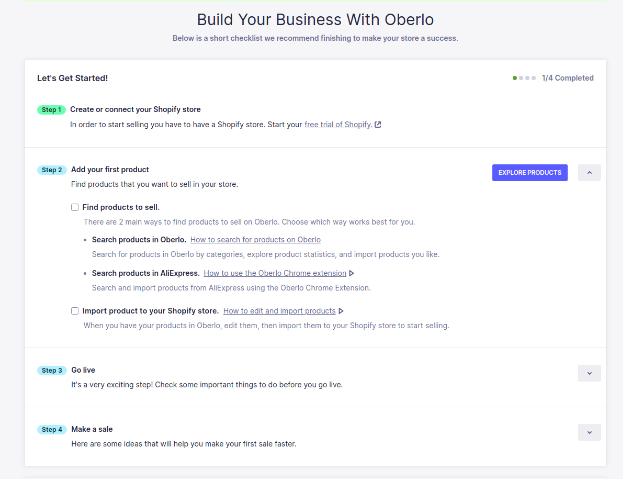This screenshot has width=624, height=479.
Task: Expand the Go live step
Action: pyautogui.click(x=589, y=373)
